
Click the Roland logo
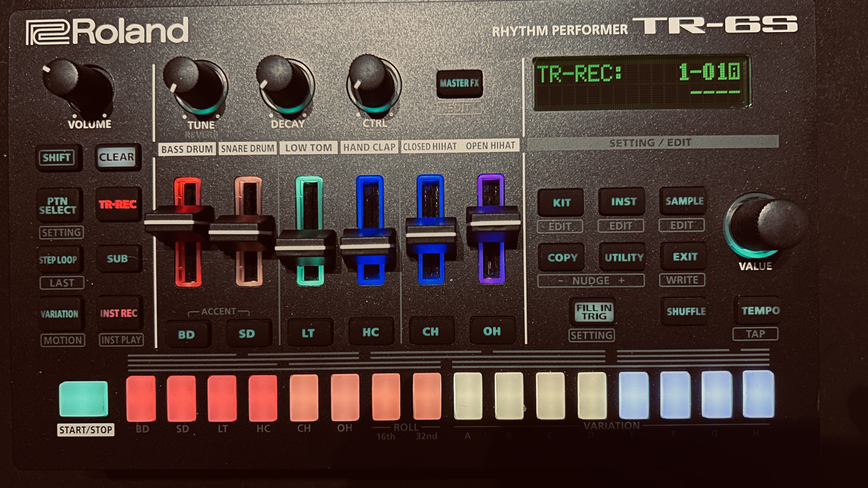pos(107,31)
